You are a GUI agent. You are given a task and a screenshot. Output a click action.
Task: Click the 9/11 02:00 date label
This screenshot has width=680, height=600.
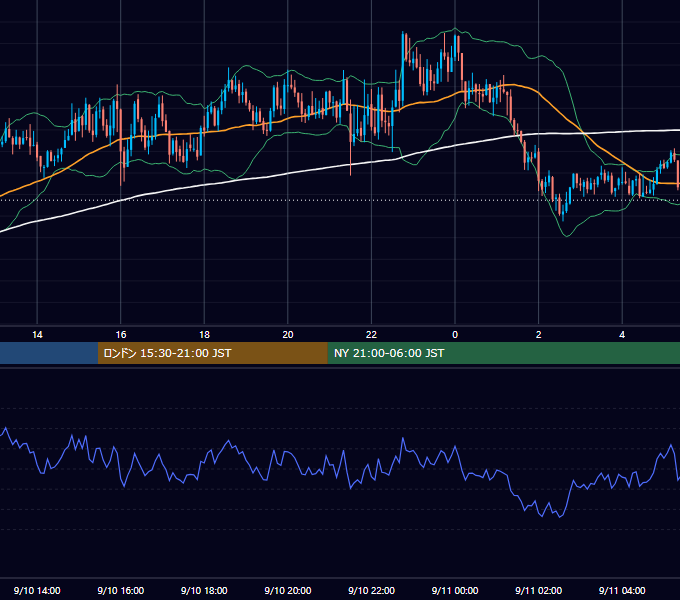coord(539,590)
